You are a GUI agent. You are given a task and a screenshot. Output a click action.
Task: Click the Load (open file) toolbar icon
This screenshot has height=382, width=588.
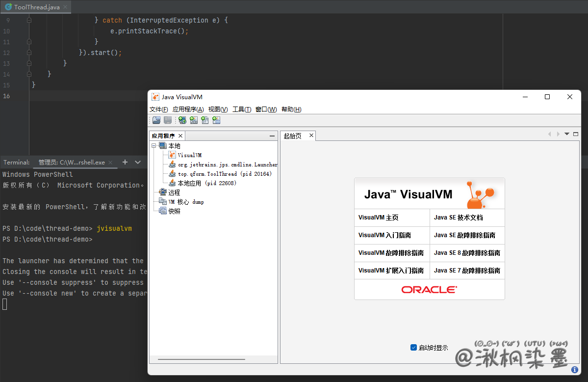[156, 120]
